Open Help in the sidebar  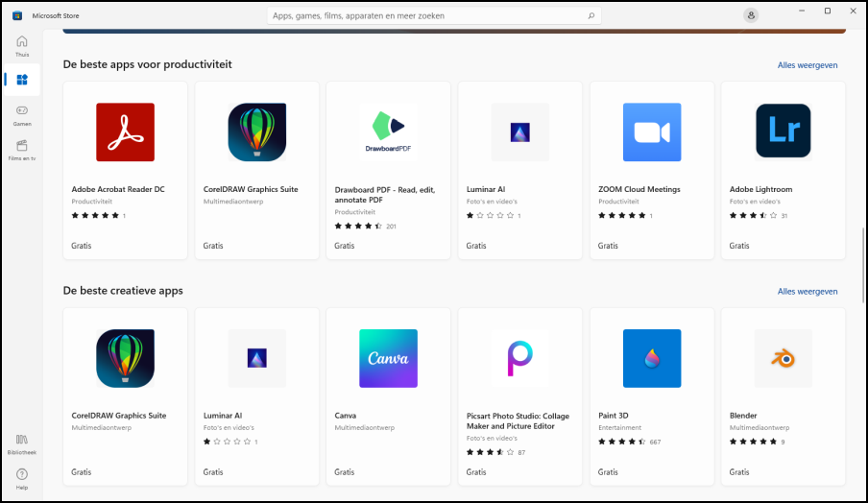(21, 479)
